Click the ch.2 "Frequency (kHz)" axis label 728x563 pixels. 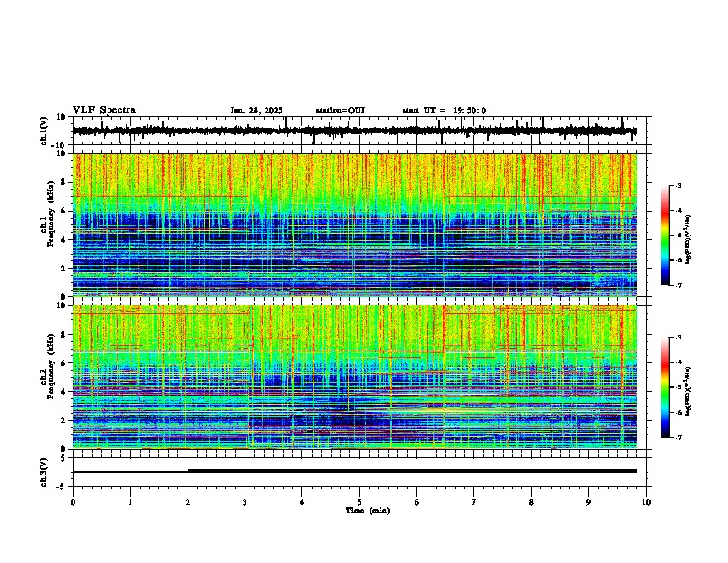pyautogui.click(x=51, y=366)
